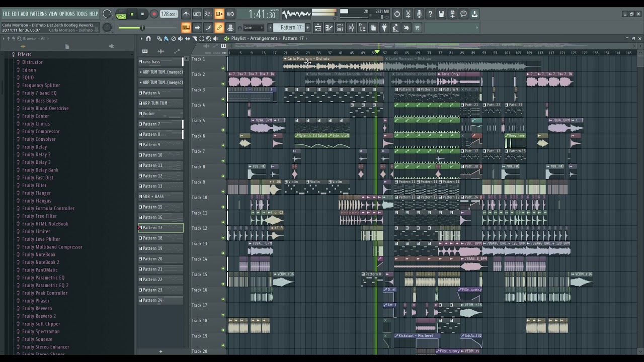Mute Track 1 with its green dot
The width and height of the screenshot is (644, 362).
pyautogui.click(x=223, y=68)
